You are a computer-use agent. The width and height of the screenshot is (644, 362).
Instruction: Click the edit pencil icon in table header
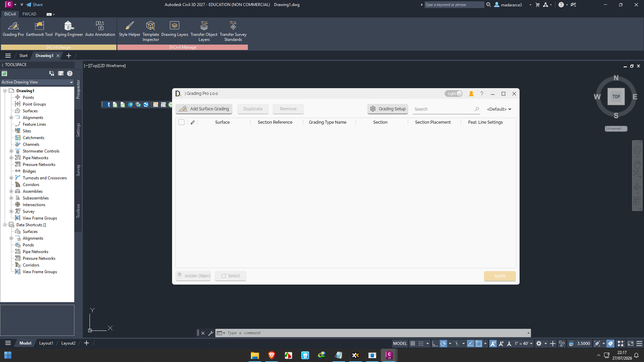(x=193, y=122)
